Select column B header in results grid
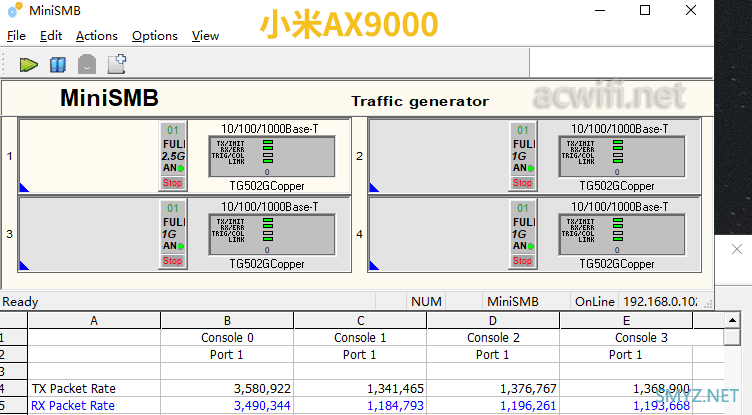This screenshot has width=752, height=415. tap(227, 320)
